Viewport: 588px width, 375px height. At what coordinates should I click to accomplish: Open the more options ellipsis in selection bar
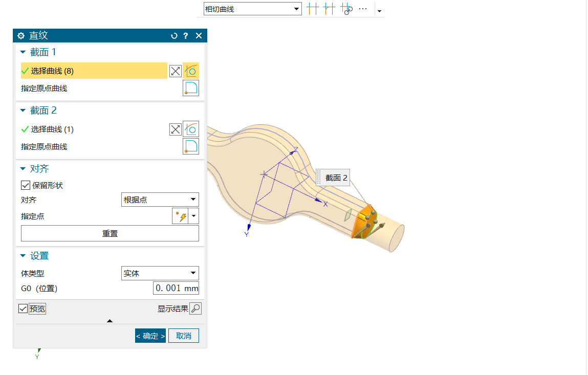click(363, 9)
